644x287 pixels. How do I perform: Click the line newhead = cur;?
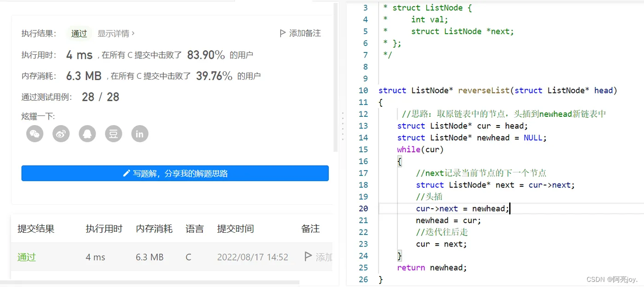tap(448, 220)
